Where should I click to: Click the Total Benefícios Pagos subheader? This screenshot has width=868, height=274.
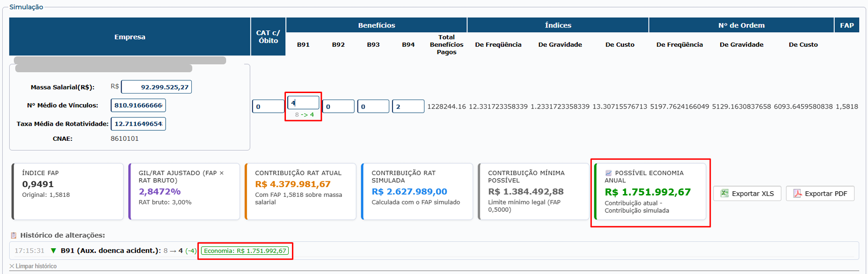pos(446,44)
